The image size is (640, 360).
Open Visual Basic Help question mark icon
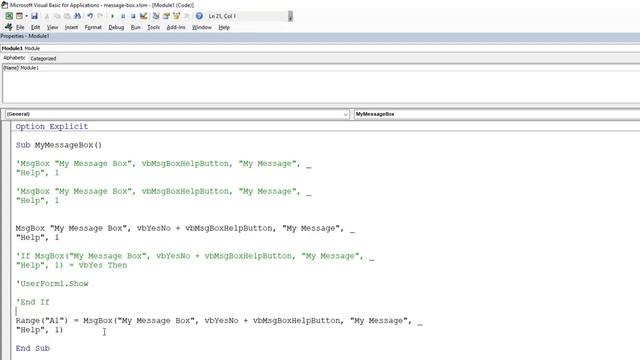pos(199,16)
